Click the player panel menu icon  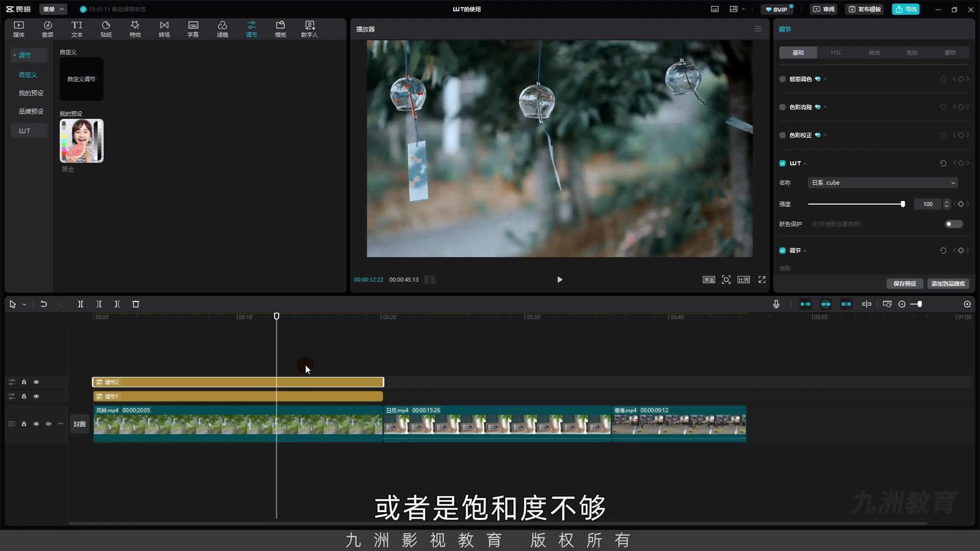point(758,29)
